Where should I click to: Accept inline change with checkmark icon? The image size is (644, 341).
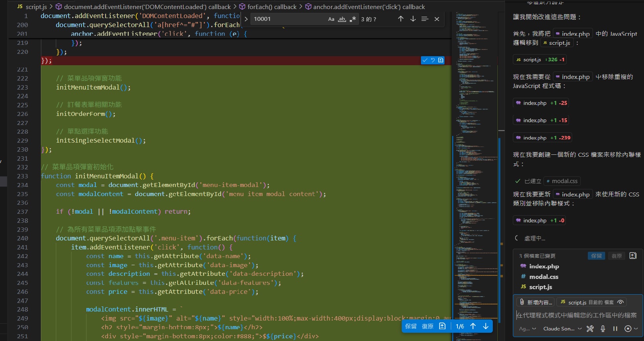[425, 60]
